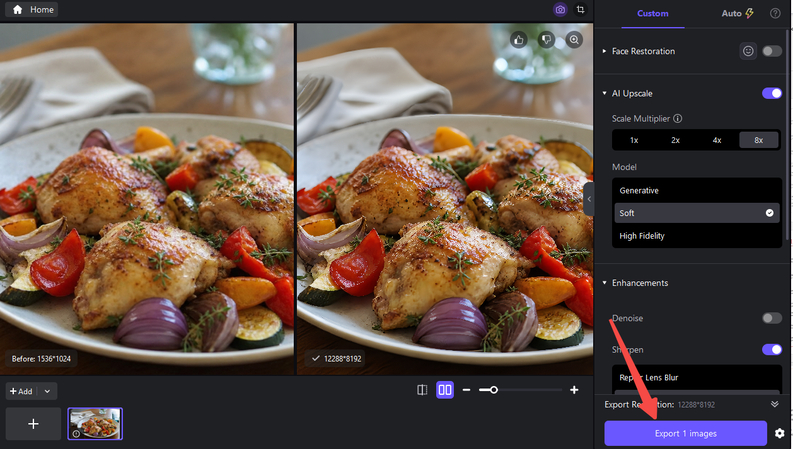Enable the Denoise toggle
This screenshot has width=793, height=449.
click(772, 318)
